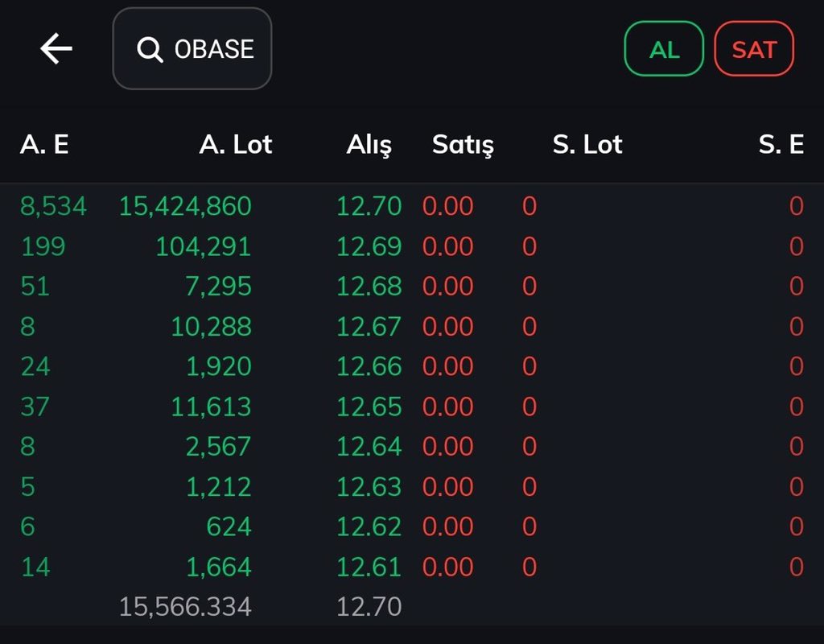
Task: Select Satış 0.00 in 12.61 row
Action: [x=447, y=568]
